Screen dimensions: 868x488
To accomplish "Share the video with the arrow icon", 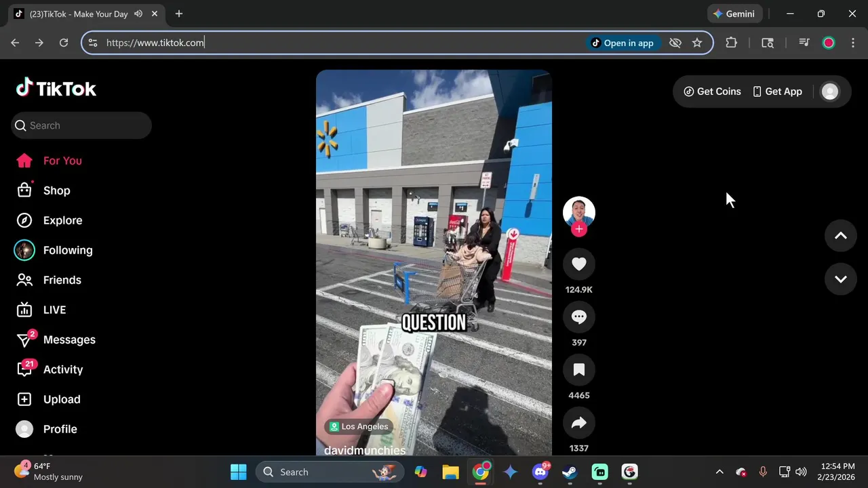I will click(x=579, y=423).
